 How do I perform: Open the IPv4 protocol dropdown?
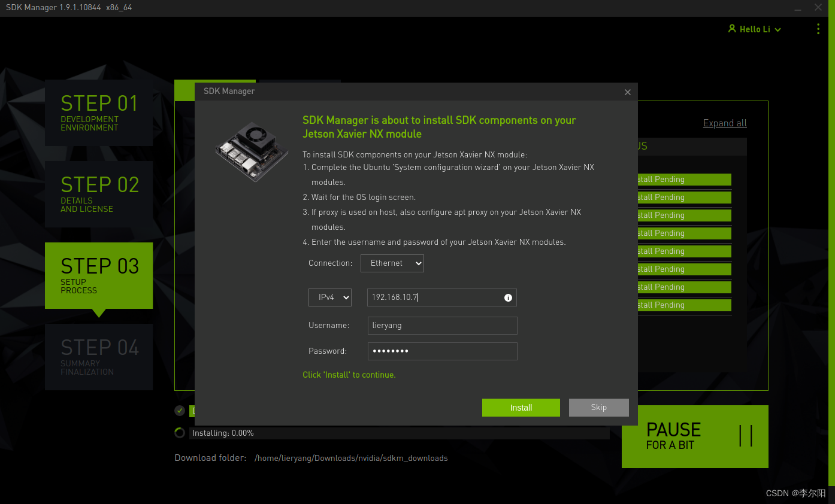pyautogui.click(x=330, y=297)
